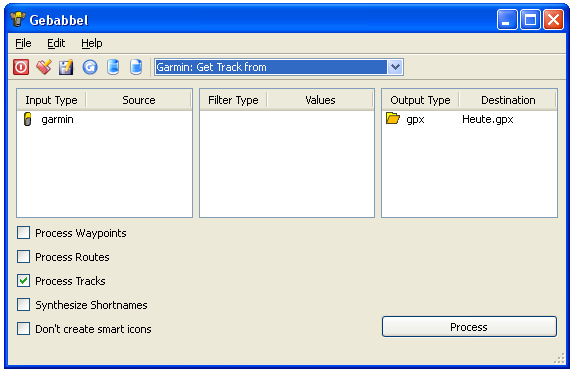Viewport: 572px width, 370px height.
Task: Click the red power quit icon
Action: [x=21, y=67]
